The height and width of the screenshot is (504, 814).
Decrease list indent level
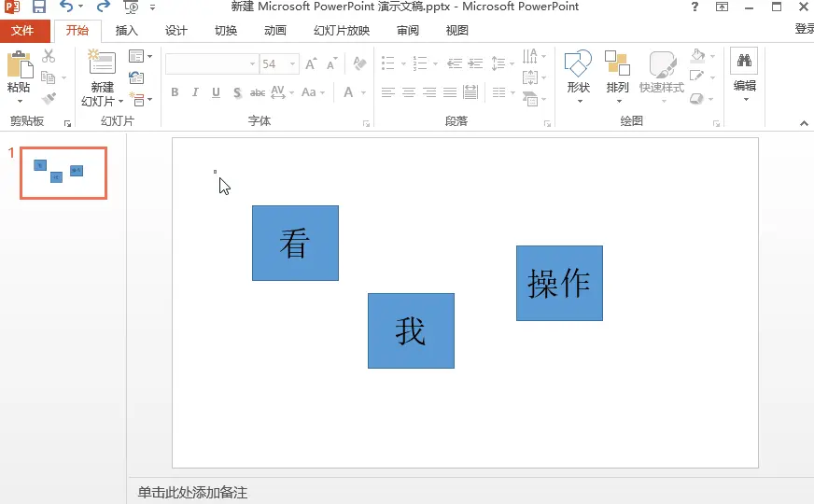click(x=455, y=63)
